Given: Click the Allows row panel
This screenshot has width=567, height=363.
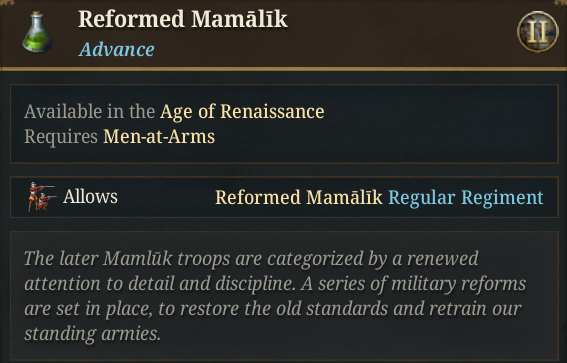Looking at the screenshot, I should [284, 197].
